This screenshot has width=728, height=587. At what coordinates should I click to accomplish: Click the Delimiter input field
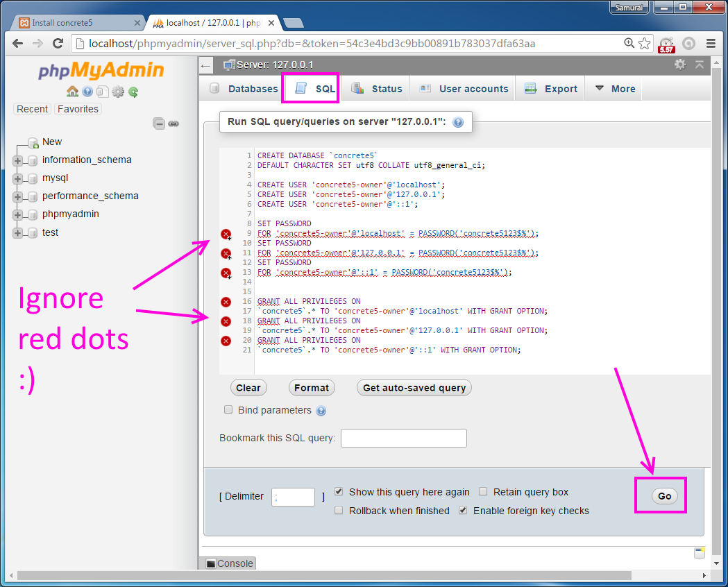(x=293, y=497)
